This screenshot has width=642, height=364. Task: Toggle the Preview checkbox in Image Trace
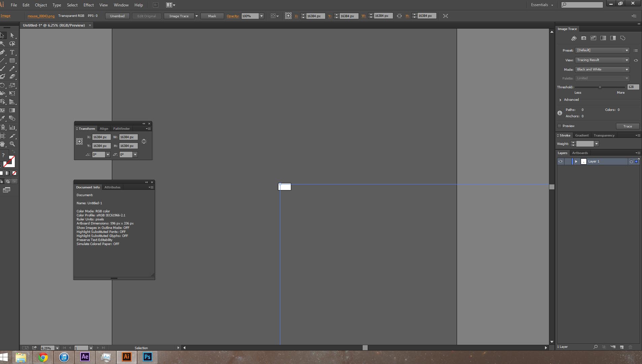559,126
